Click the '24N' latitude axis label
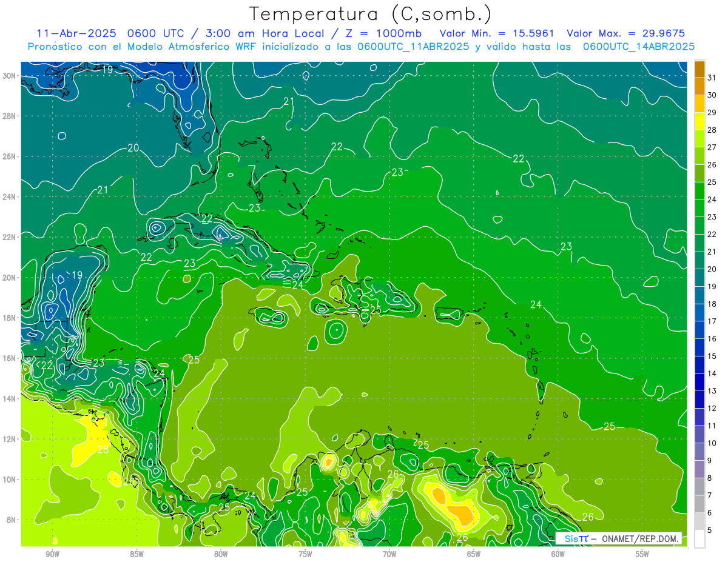This screenshot has height=562, width=728. tap(10, 197)
